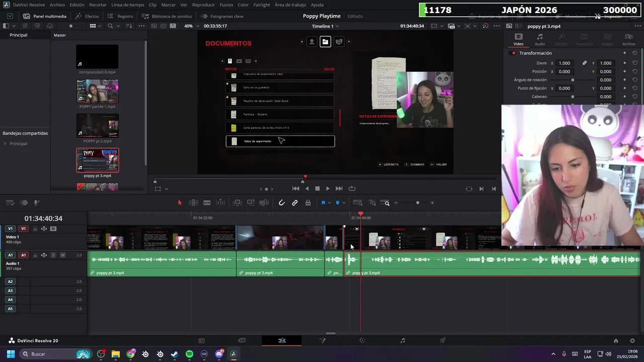644x362 pixels.
Task: Toggle timeline snapping magnet icon
Action: (282, 203)
